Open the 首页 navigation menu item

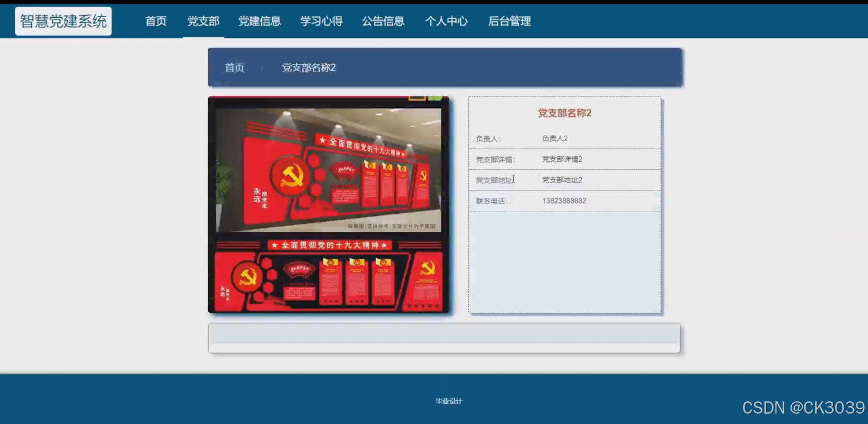pyautogui.click(x=156, y=21)
